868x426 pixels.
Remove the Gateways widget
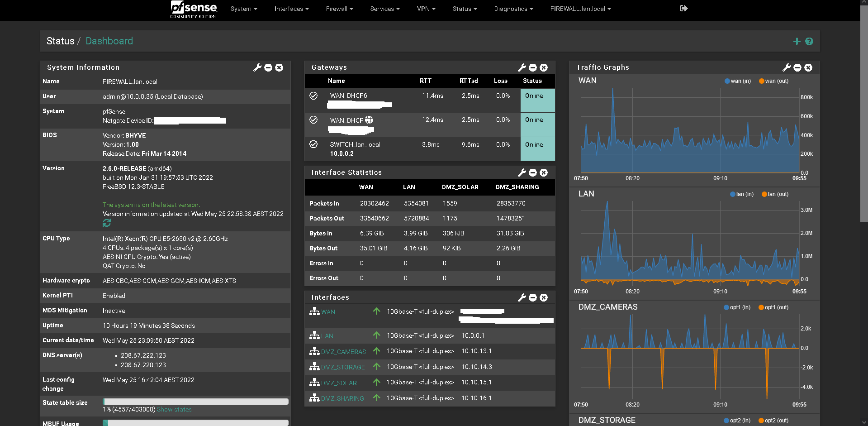click(x=544, y=67)
